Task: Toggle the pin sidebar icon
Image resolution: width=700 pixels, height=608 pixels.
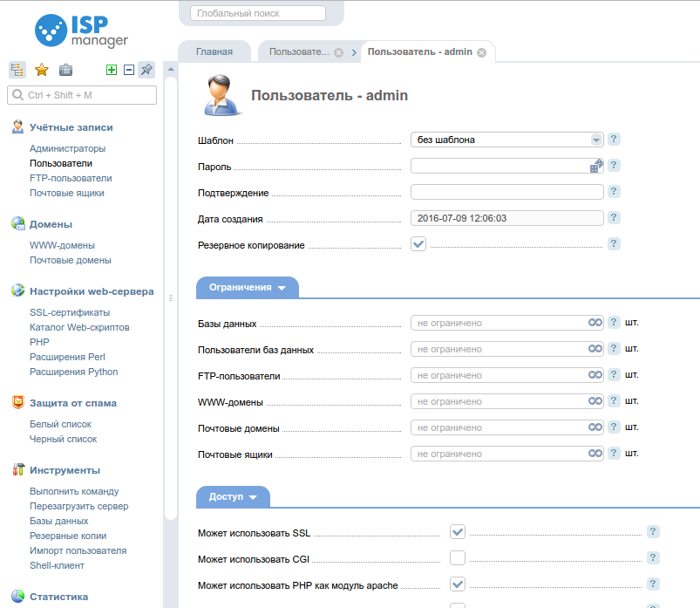Action: coord(146,70)
